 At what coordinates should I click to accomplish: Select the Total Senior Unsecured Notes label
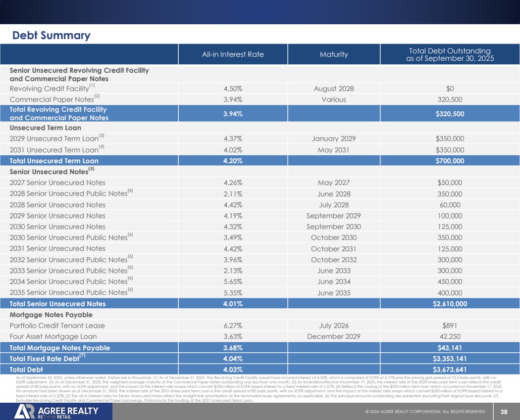point(57,304)
